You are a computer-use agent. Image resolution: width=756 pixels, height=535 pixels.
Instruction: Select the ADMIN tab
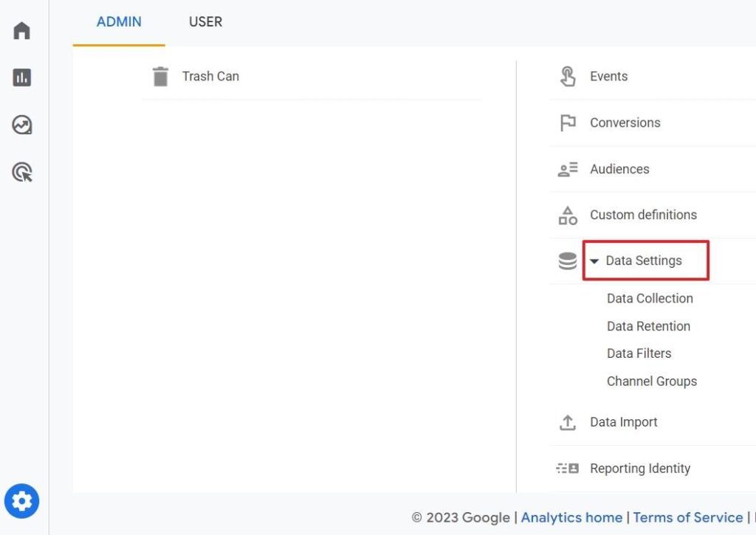(119, 22)
